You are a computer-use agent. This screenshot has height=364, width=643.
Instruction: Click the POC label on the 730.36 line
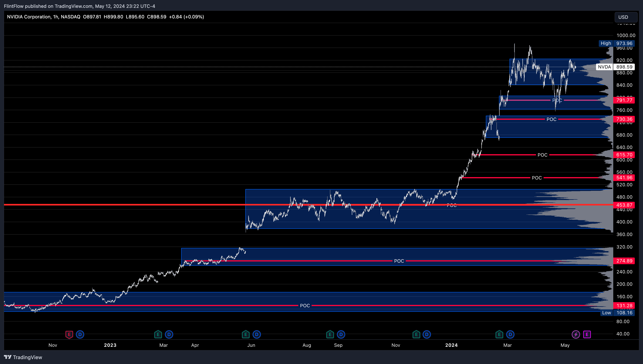[551, 119]
